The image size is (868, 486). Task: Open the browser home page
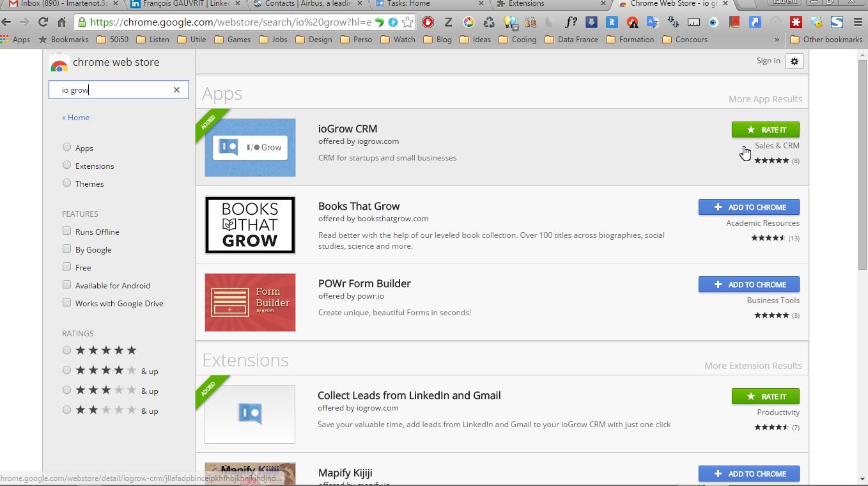tap(62, 22)
